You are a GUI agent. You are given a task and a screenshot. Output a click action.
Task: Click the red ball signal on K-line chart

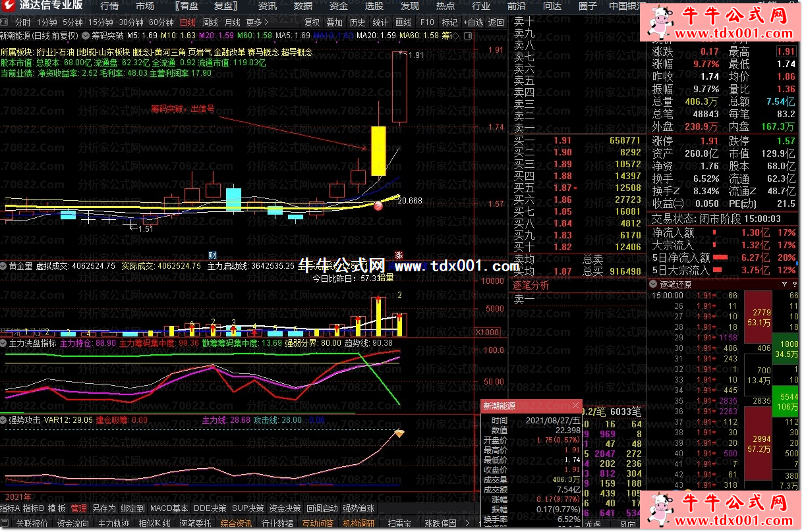379,206
